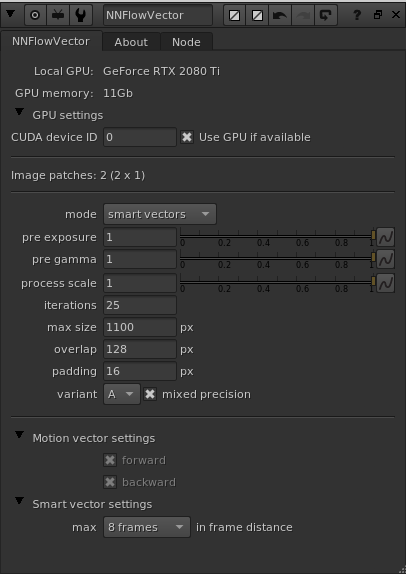The width and height of the screenshot is (406, 574).
Task: Open the max 8 frames dropdown
Action: [x=147, y=527]
